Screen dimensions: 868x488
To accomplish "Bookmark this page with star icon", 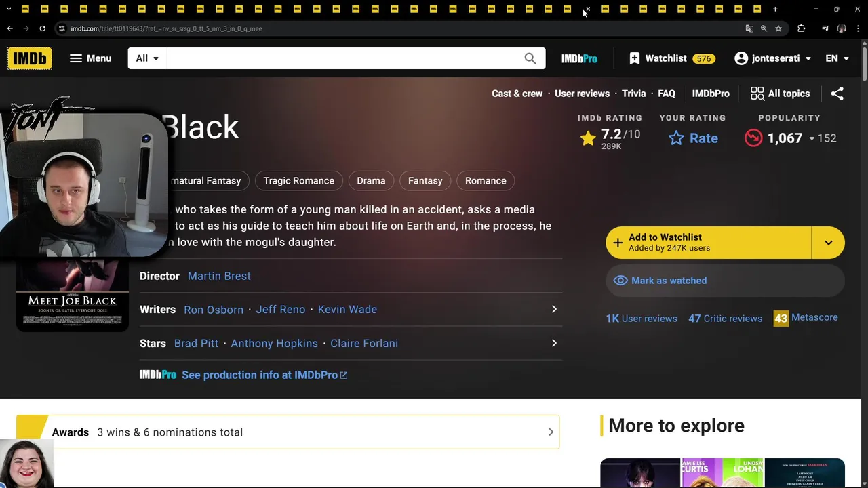I will click(778, 28).
